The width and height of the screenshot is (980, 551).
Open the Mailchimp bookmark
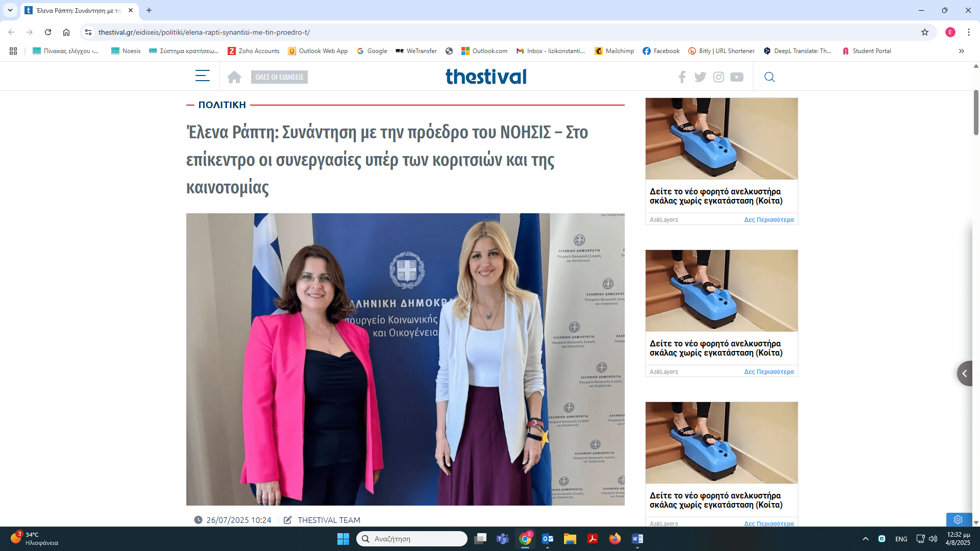click(614, 51)
